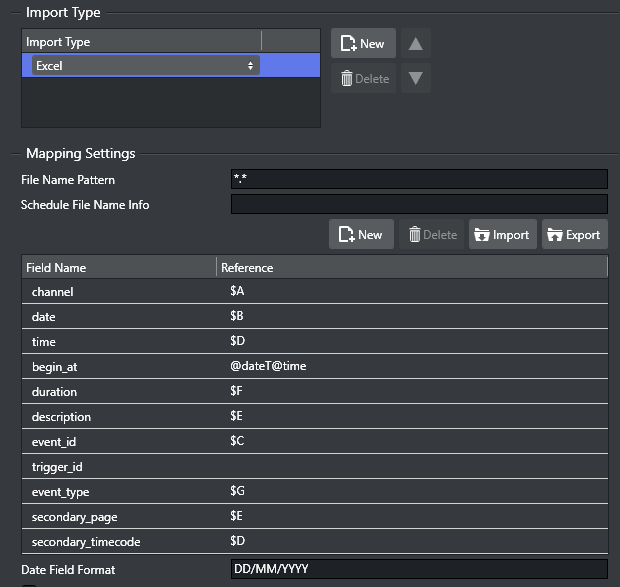Open the Excel import type dropdown

145,66
